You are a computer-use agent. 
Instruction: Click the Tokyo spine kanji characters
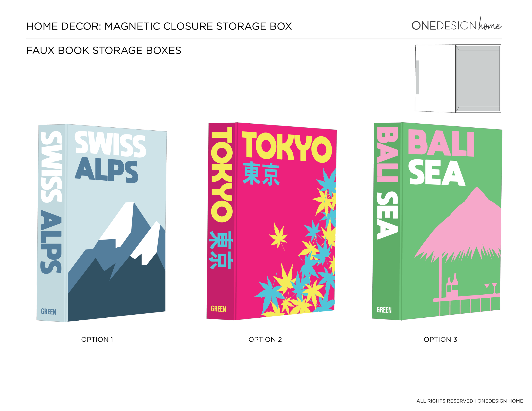pos(221,250)
